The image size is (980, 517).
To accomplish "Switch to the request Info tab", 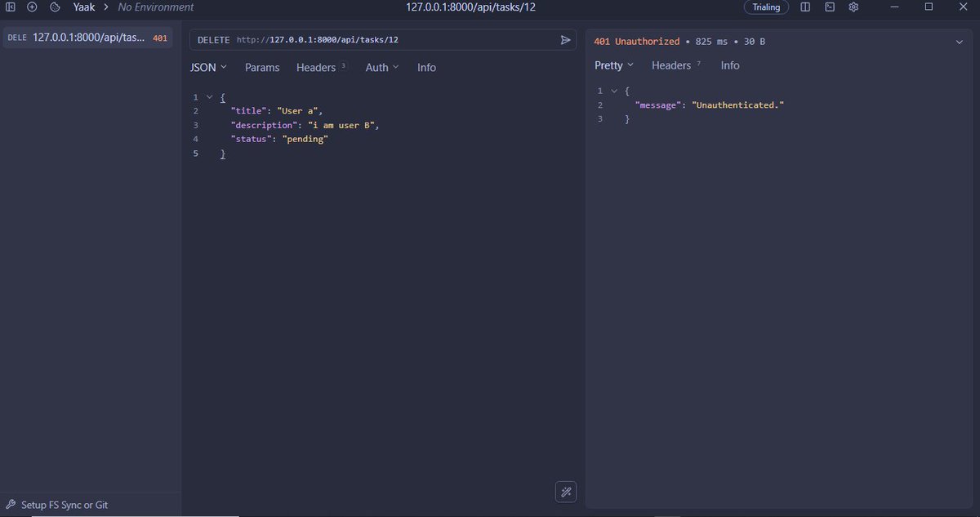I will (426, 67).
